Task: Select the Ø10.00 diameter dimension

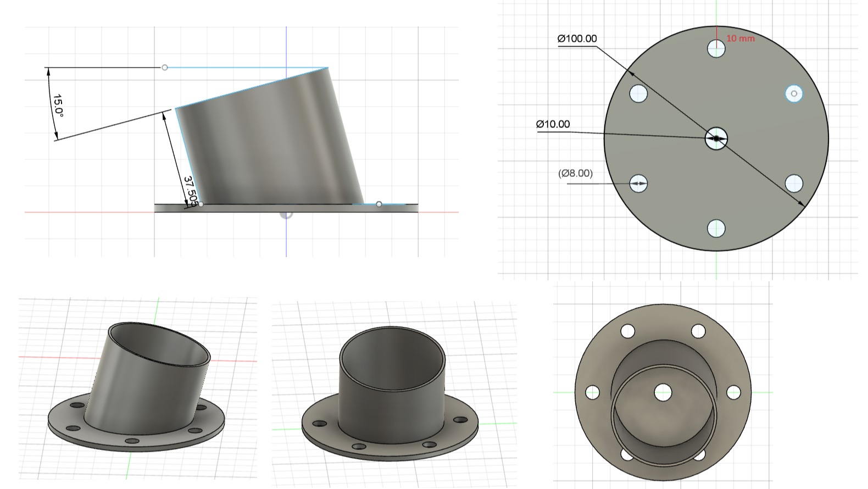Action: 553,124
